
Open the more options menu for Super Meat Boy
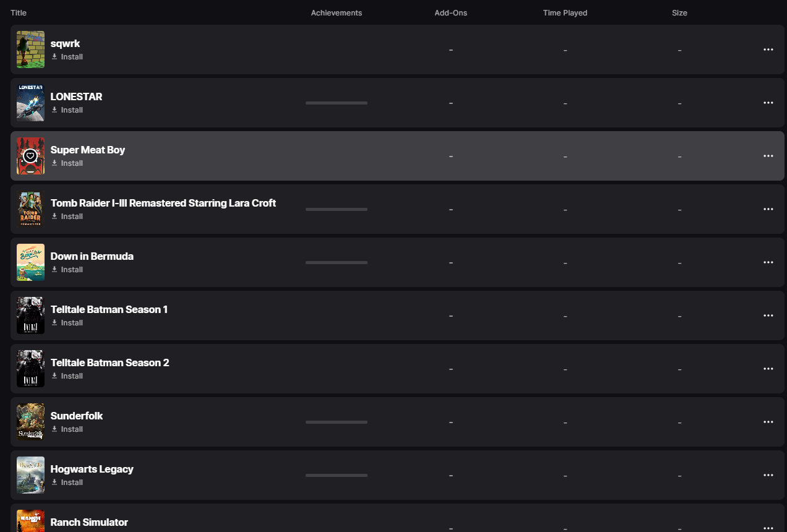[x=768, y=156]
